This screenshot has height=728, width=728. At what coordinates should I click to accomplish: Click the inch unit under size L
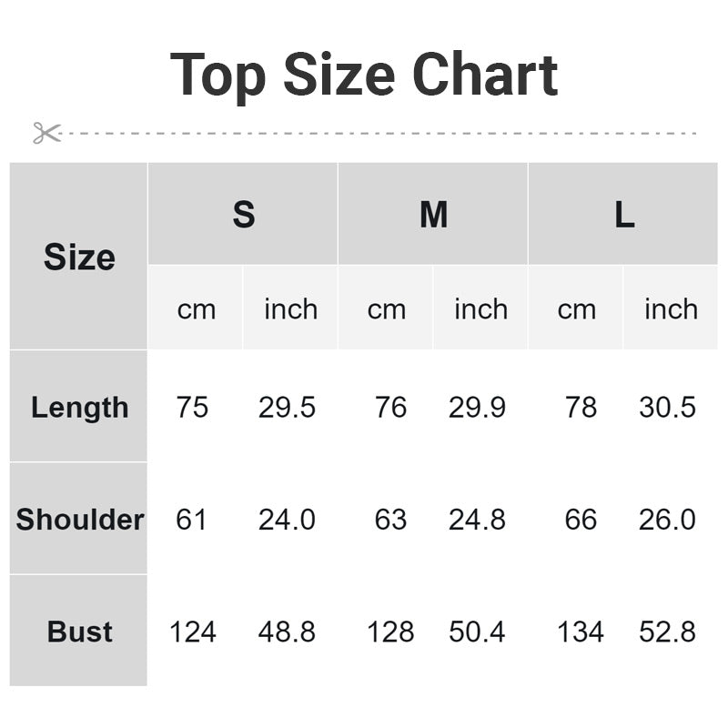(x=671, y=308)
